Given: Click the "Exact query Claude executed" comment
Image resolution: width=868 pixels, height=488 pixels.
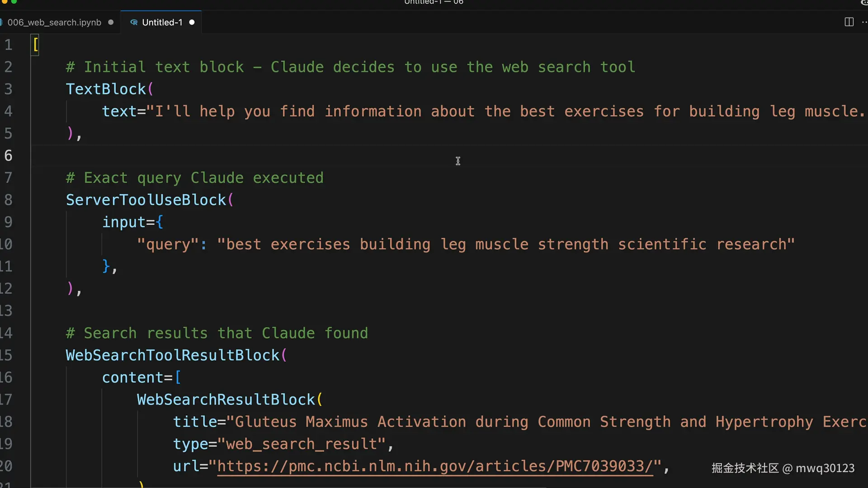Looking at the screenshot, I should coord(194,178).
